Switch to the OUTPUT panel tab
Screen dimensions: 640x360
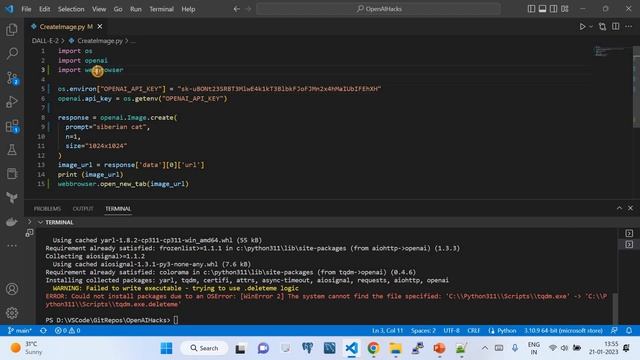click(x=83, y=209)
